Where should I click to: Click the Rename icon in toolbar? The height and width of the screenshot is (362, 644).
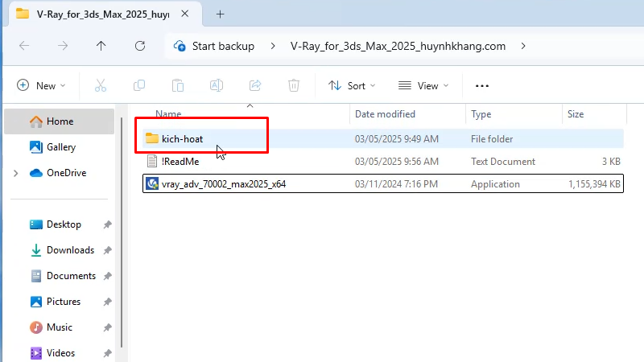[x=217, y=85]
